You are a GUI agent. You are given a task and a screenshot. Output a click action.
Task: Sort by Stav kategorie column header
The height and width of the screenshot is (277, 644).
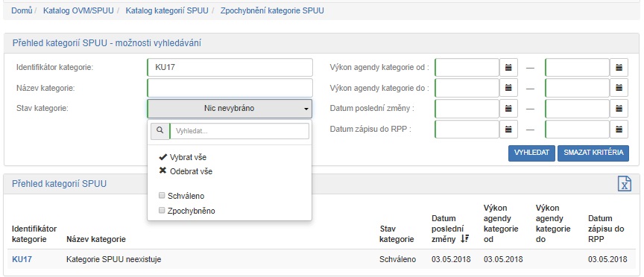point(397,234)
